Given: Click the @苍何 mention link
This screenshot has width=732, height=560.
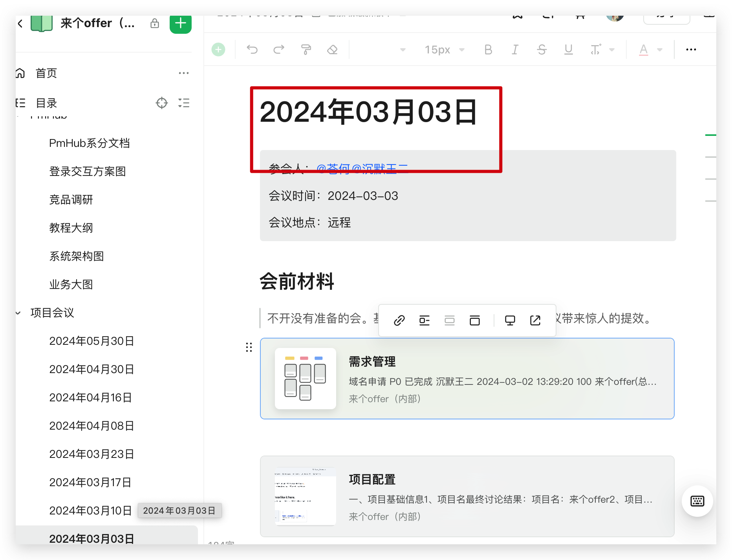Looking at the screenshot, I should tap(333, 169).
